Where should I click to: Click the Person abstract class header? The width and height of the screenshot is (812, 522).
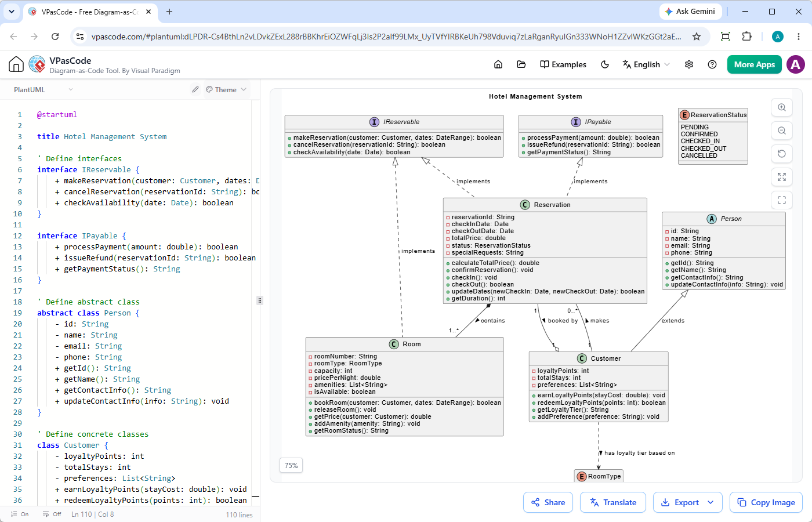point(724,219)
